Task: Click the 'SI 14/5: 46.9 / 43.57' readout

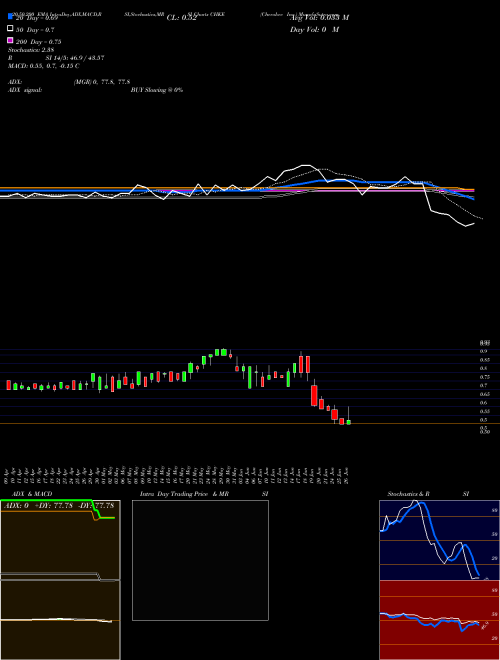Action: point(75,58)
